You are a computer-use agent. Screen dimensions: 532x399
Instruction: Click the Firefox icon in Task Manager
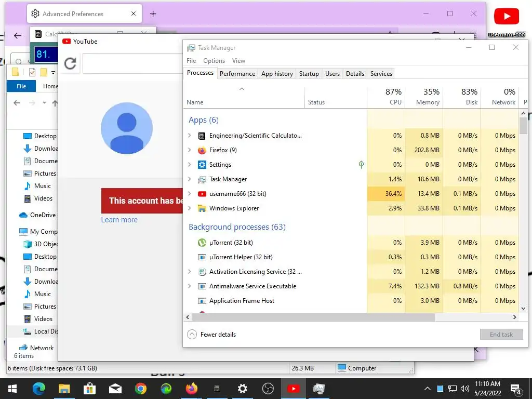(x=202, y=150)
